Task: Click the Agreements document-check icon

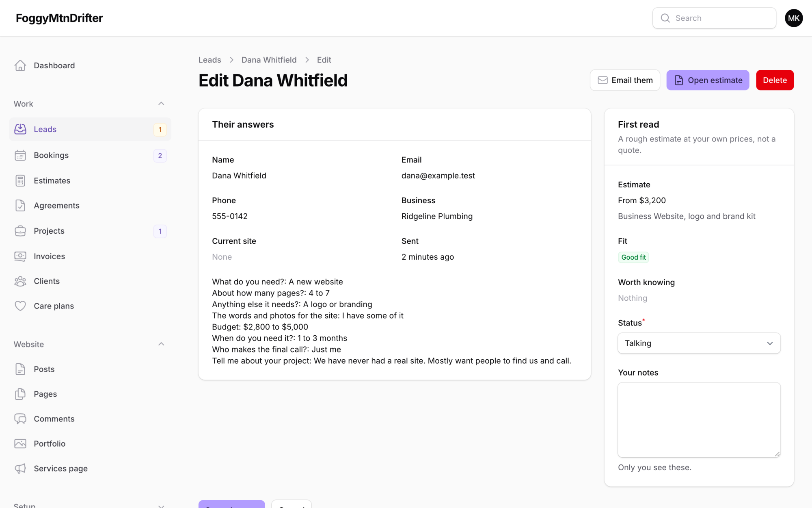Action: tap(20, 206)
